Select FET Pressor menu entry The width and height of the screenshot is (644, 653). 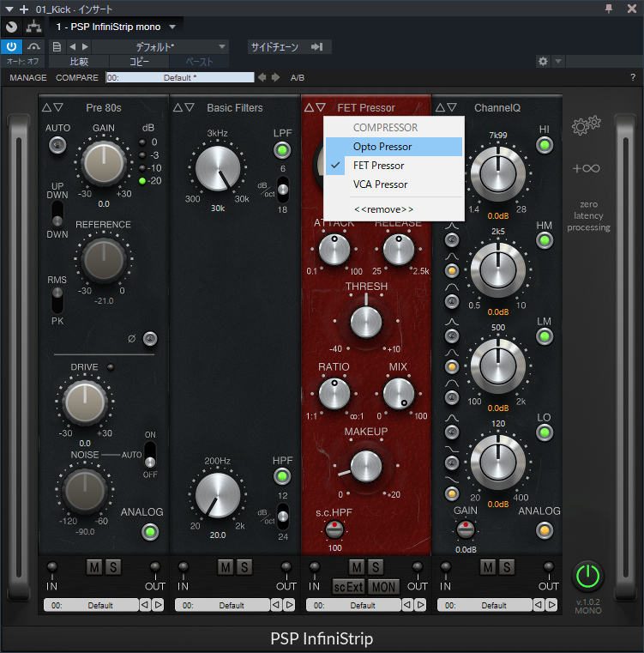[394, 166]
